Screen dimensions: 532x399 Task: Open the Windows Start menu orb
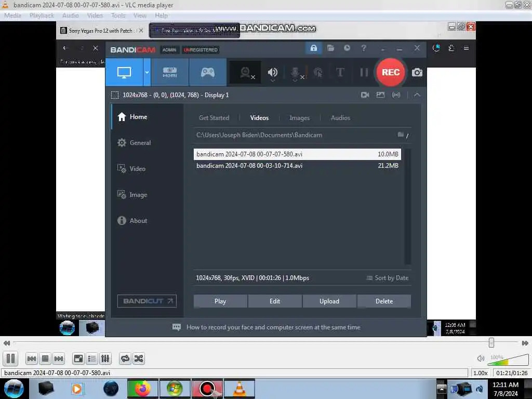click(14, 389)
